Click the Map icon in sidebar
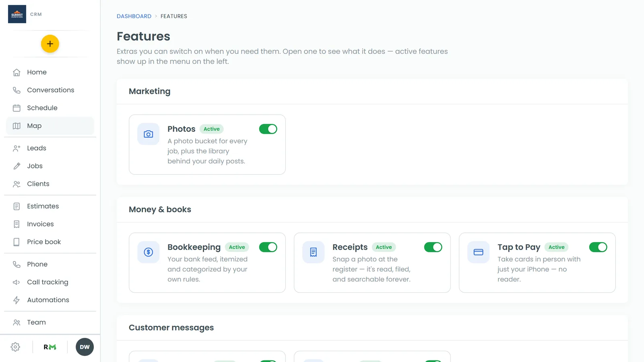 click(x=17, y=126)
